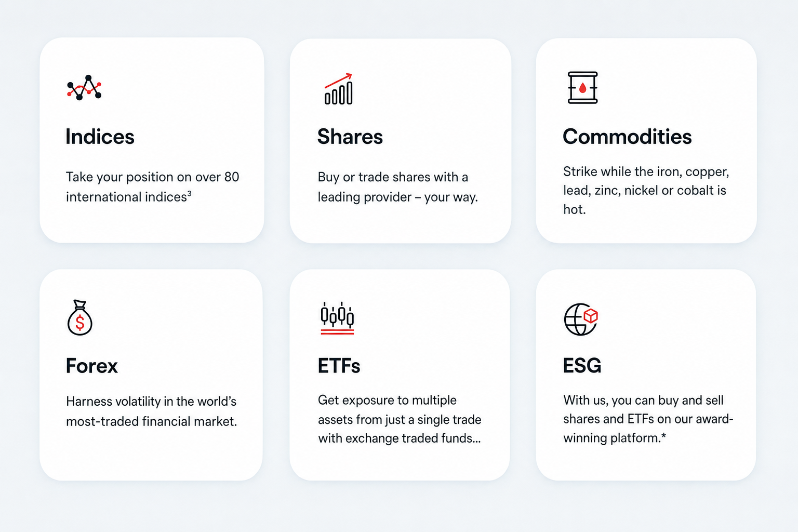Select 'Harness volatility' description text

pyautogui.click(x=152, y=411)
